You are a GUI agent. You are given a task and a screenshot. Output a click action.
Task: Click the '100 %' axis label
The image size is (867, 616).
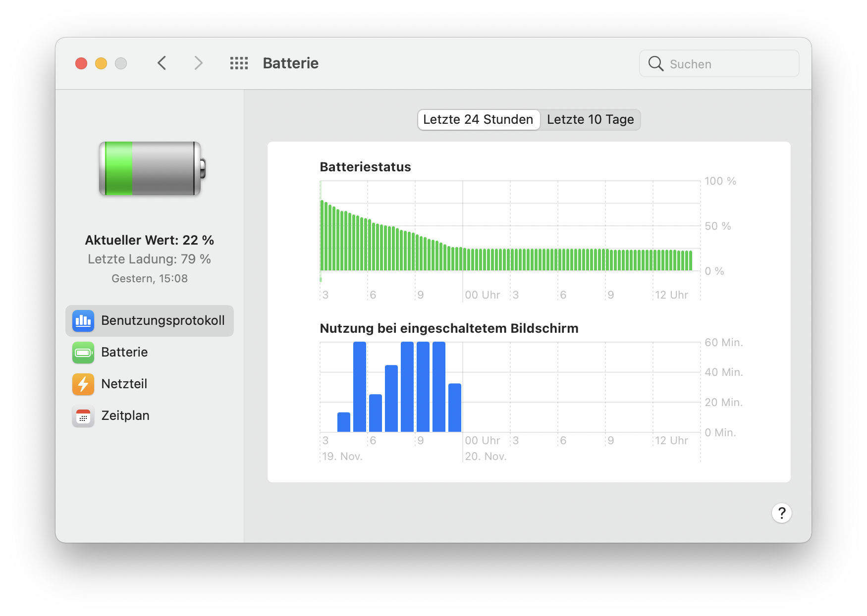coord(720,181)
